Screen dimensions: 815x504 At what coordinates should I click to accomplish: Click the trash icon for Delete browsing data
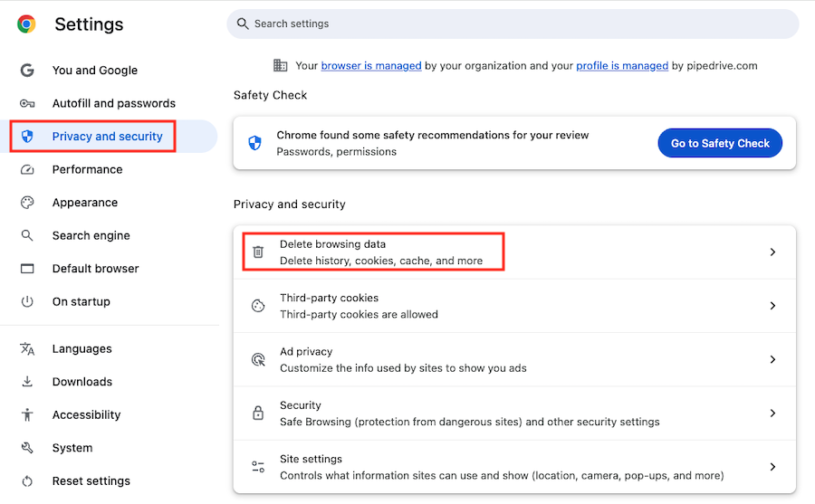tap(258, 252)
